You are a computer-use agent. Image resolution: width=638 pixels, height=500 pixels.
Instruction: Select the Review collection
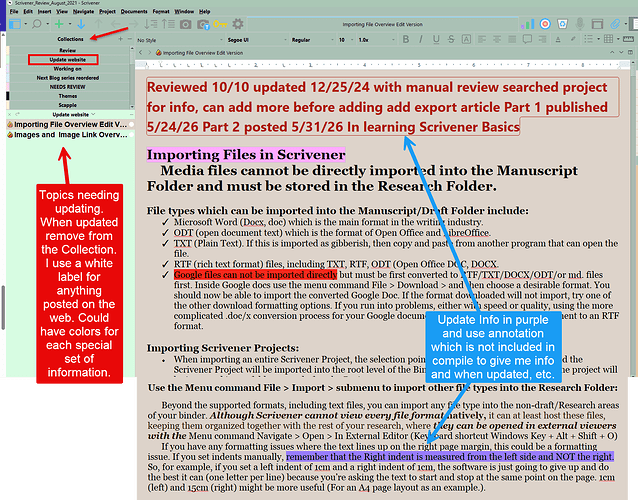coord(68,50)
